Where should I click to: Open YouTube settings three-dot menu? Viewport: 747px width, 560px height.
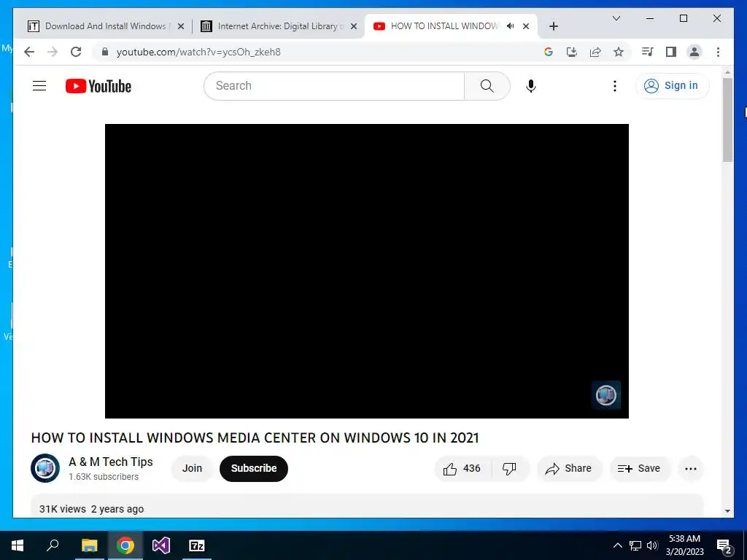(614, 86)
